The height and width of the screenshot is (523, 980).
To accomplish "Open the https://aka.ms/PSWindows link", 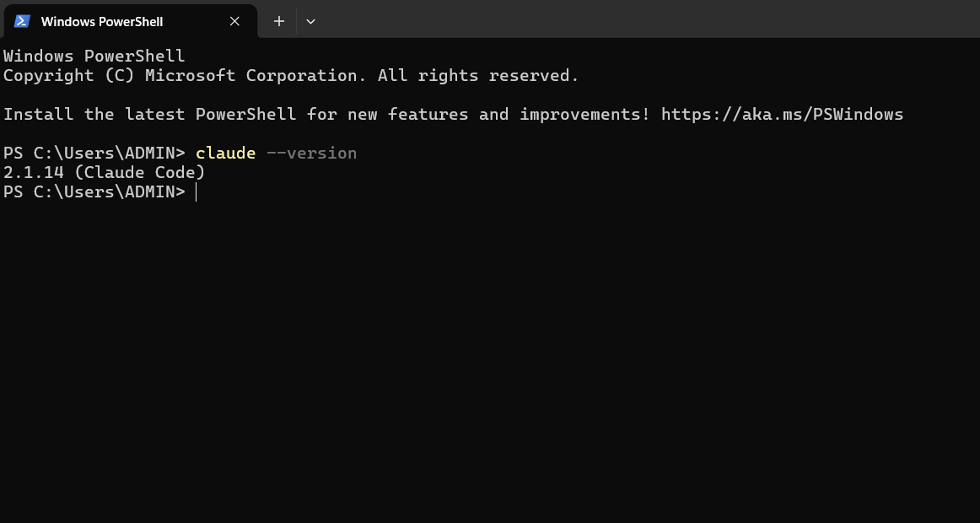I will pos(782,114).
